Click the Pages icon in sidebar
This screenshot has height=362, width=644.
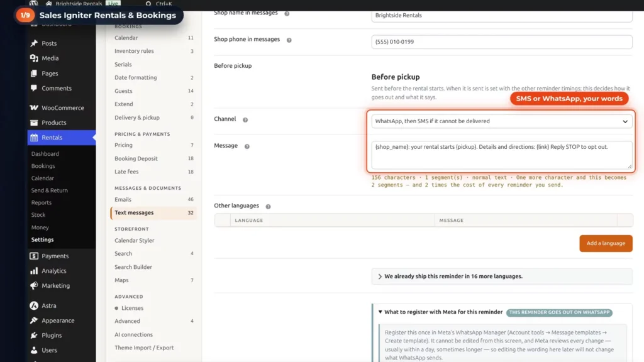[34, 74]
